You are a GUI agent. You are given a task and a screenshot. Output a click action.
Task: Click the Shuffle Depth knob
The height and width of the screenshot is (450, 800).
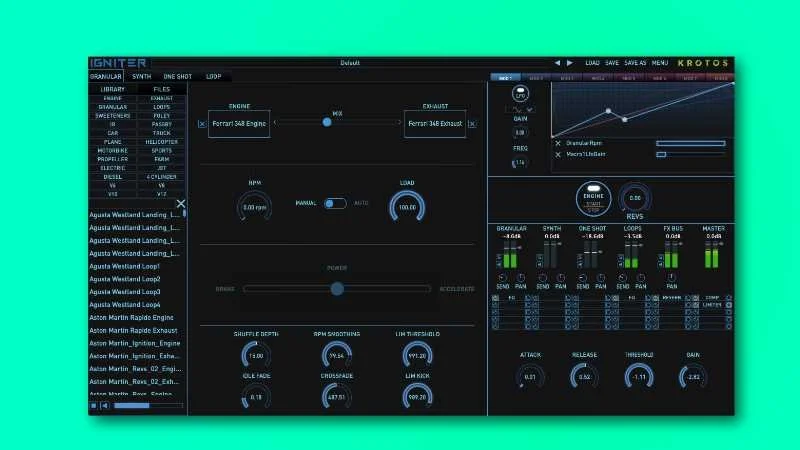256,355
